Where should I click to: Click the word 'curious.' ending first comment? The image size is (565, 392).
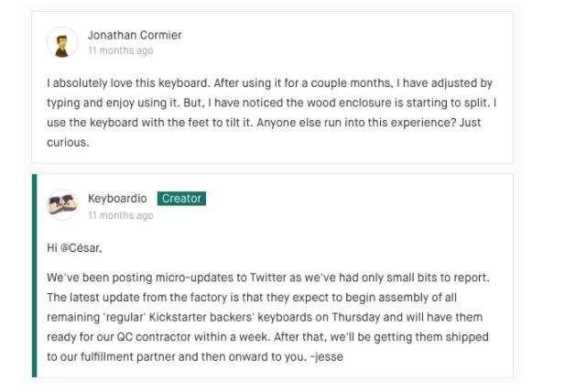[x=68, y=142]
